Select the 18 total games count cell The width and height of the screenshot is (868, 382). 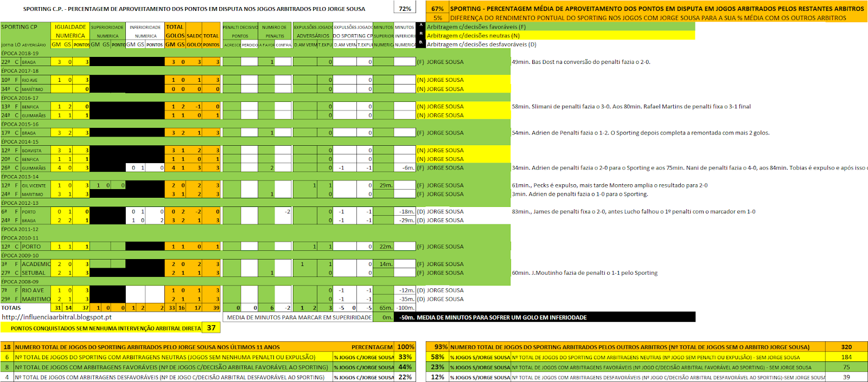tap(7, 347)
